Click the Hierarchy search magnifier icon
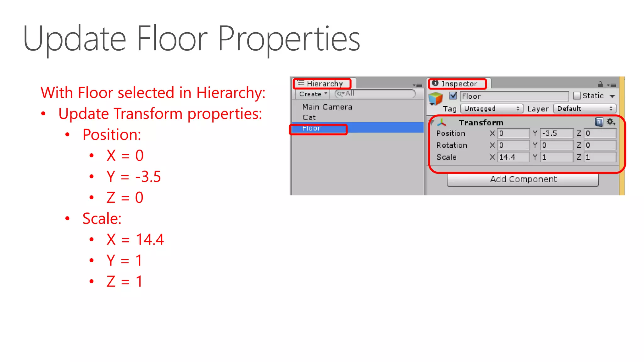Screen dimensions: 644x362 (341, 94)
